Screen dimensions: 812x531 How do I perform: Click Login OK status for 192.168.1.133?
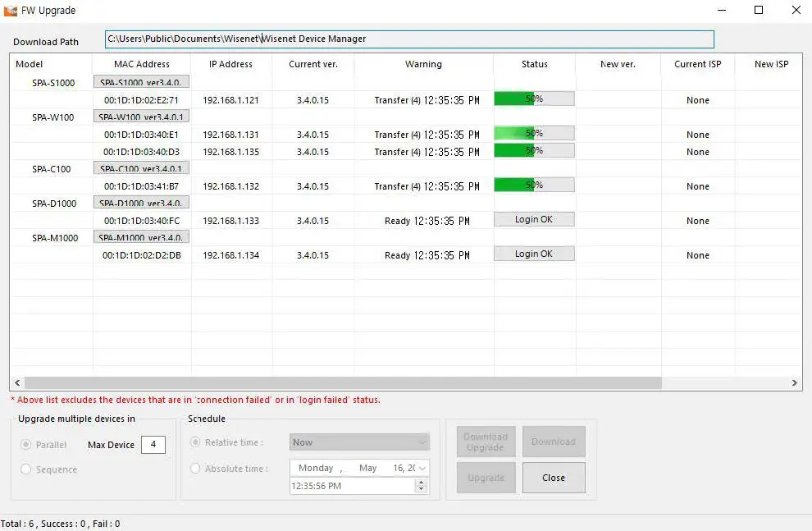[534, 220]
